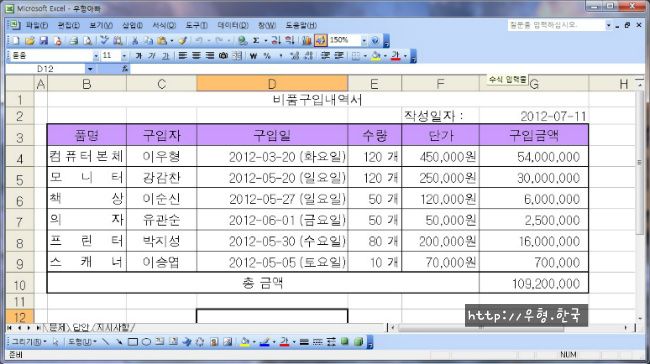Toggle underline formatting
Image resolution: width=650 pixels, height=364 pixels.
[x=165, y=56]
